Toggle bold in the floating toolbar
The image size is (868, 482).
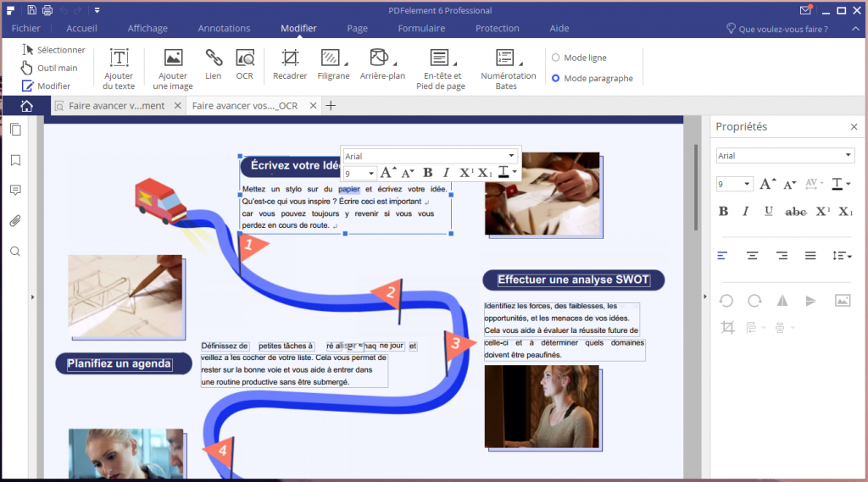[427, 173]
